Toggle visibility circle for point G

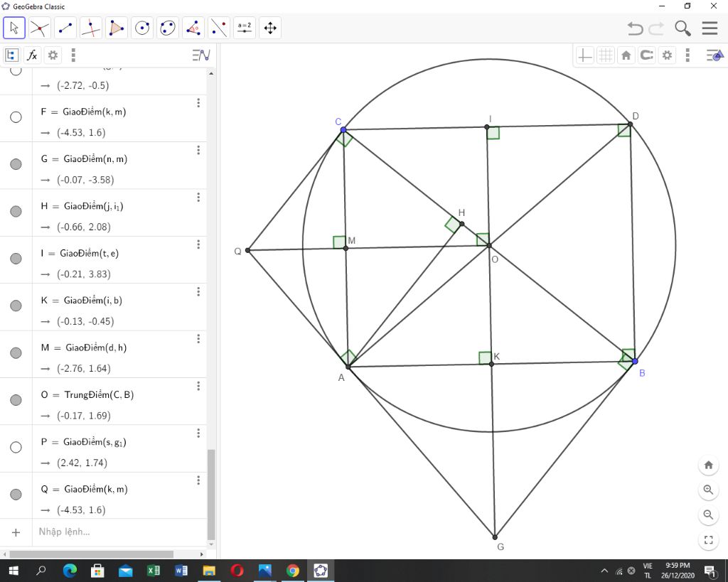point(16,164)
